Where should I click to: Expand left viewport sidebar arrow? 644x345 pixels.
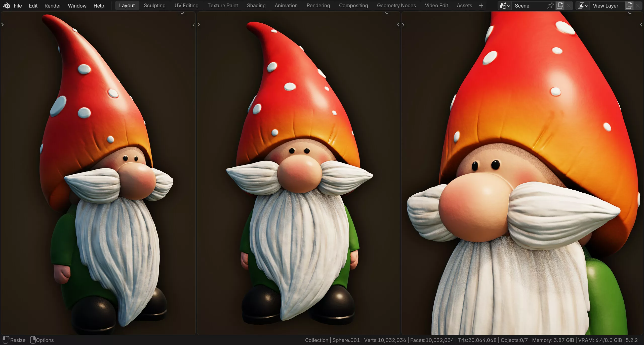coord(193,25)
